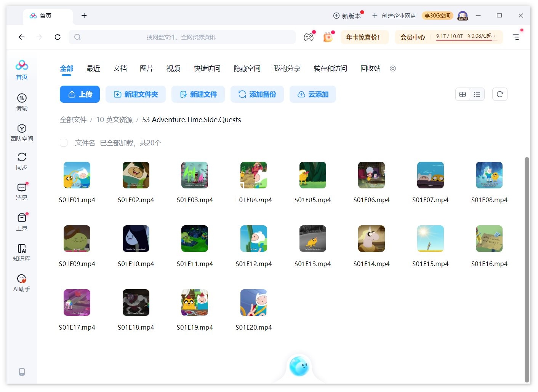Click 新建文件夹
538x392 pixels.
[x=136, y=94]
